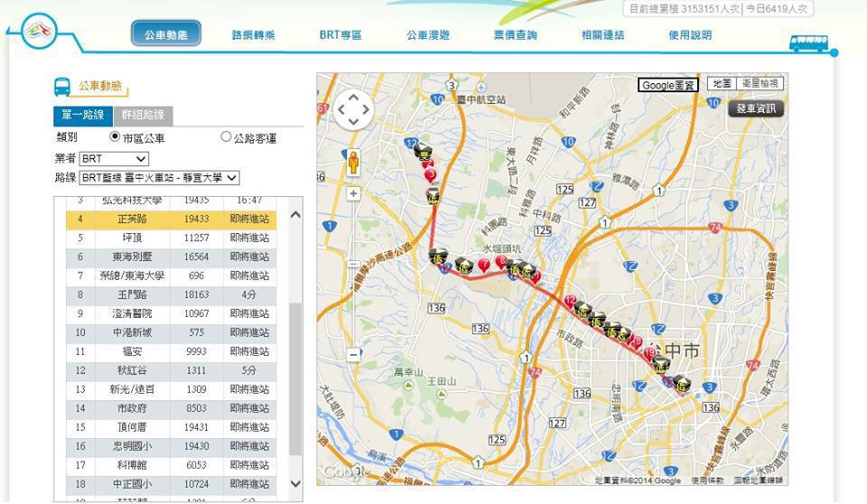The image size is (867, 504).
Task: Select stop row 忠明國小
Action: [171, 446]
